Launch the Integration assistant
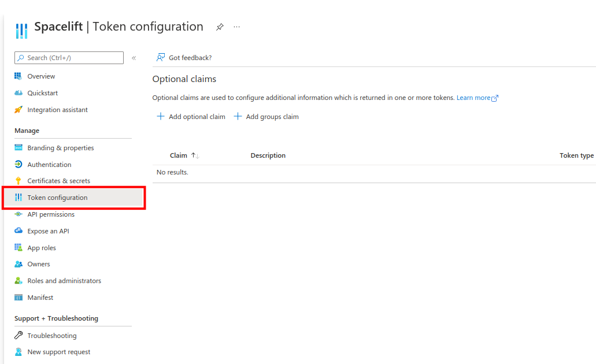This screenshot has width=596, height=364. coord(58,109)
